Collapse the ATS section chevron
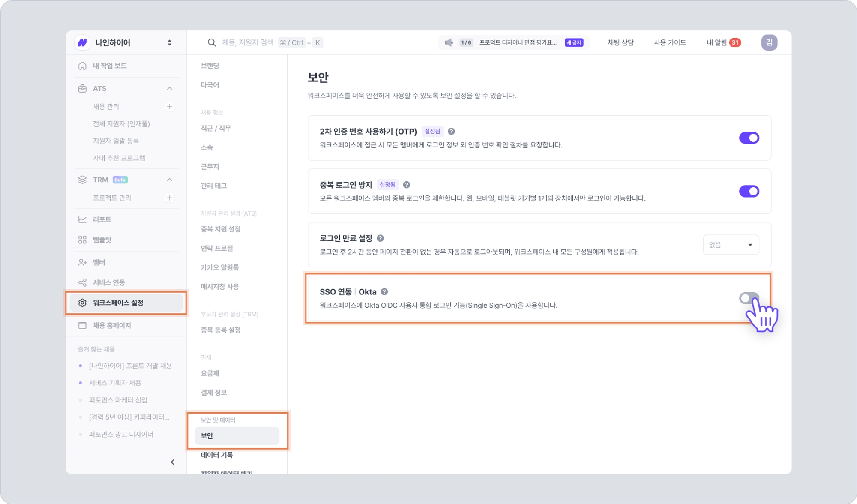 click(x=170, y=89)
